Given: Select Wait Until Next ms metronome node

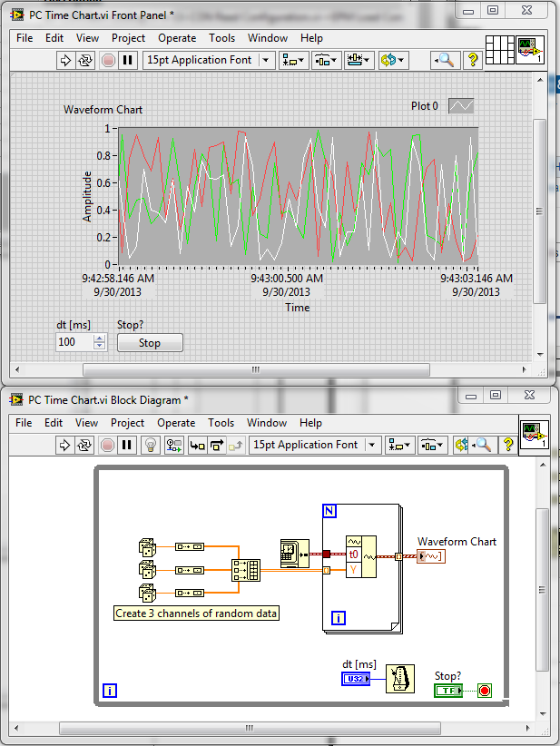Looking at the screenshot, I should (400, 679).
